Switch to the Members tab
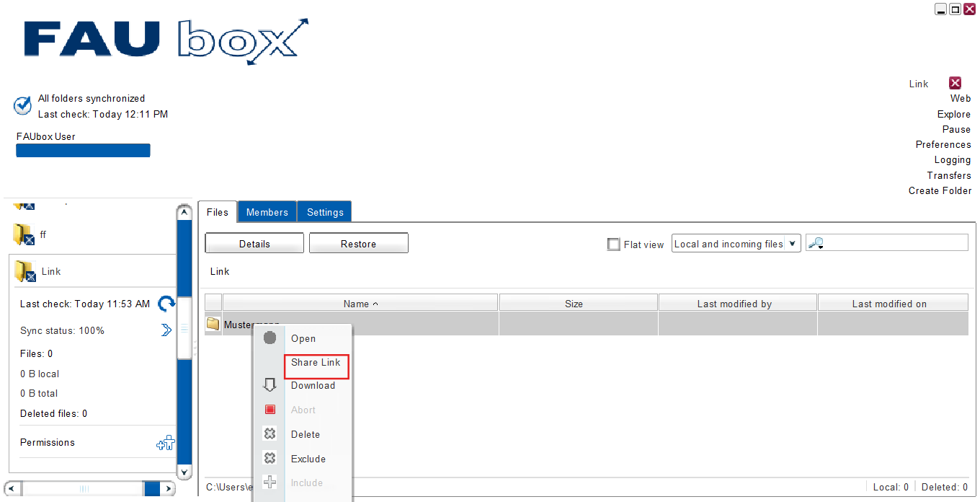The width and height of the screenshot is (980, 502). (x=267, y=212)
